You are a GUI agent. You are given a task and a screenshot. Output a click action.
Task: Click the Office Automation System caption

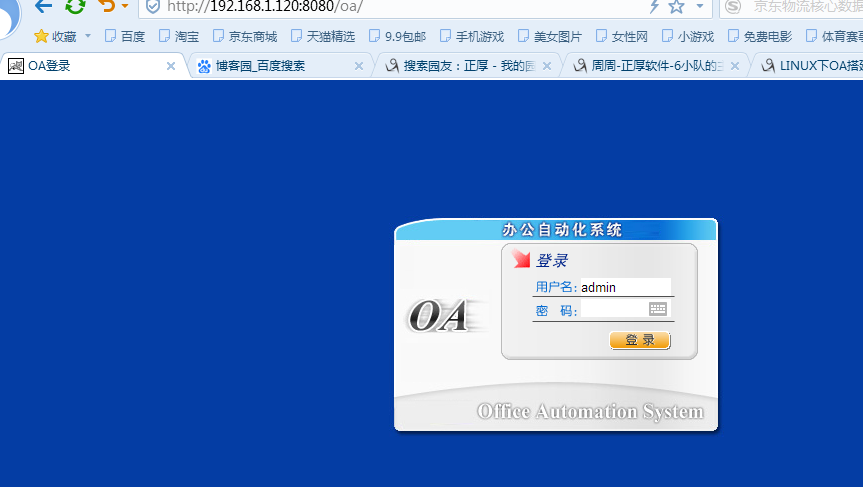(590, 412)
